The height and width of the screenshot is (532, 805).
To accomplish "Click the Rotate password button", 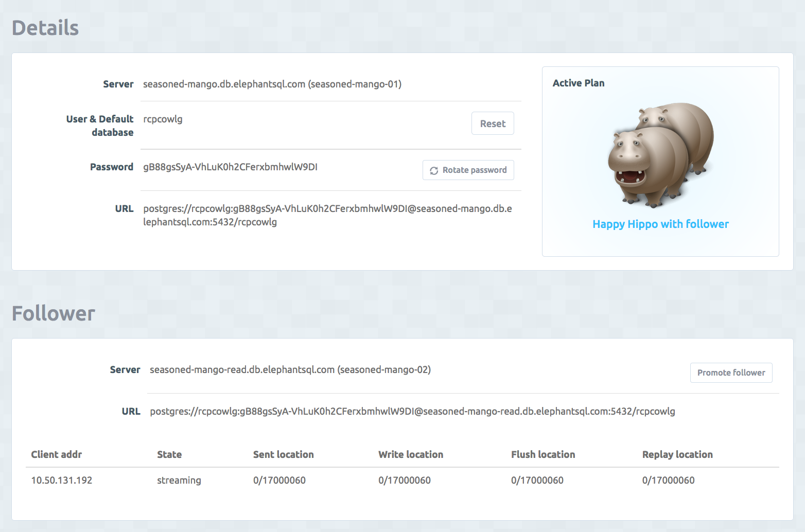I will (x=468, y=170).
